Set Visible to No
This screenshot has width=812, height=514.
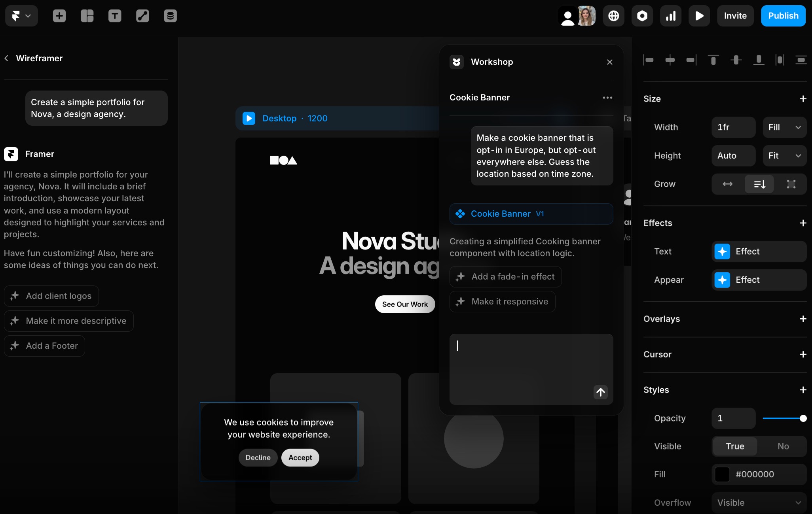click(x=783, y=446)
